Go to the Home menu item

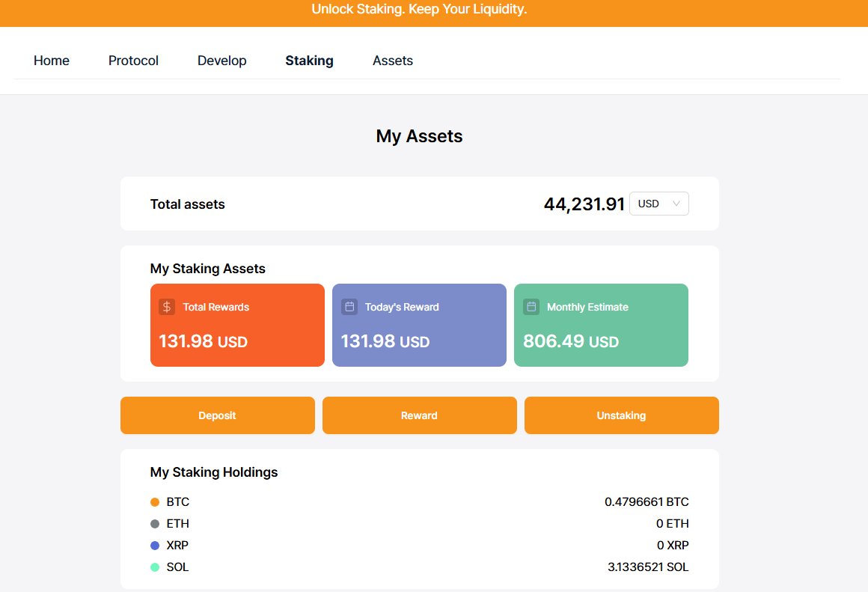(x=52, y=61)
